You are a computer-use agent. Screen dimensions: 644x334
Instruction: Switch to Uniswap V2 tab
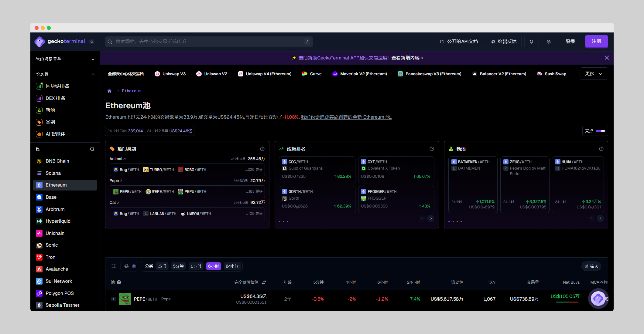point(212,74)
